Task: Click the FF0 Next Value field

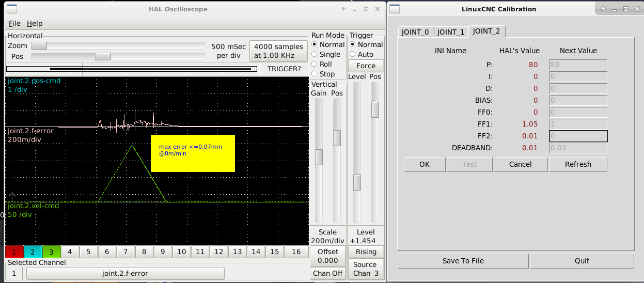Action: [x=578, y=112]
